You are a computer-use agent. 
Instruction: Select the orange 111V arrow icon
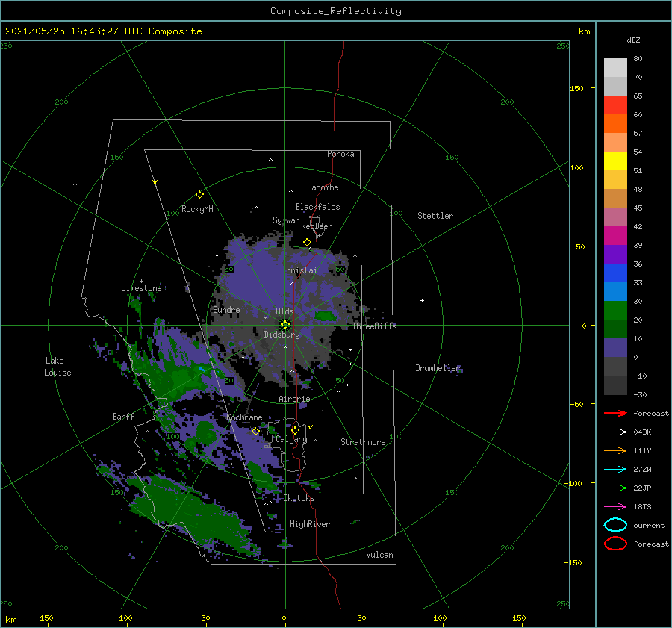click(x=615, y=450)
